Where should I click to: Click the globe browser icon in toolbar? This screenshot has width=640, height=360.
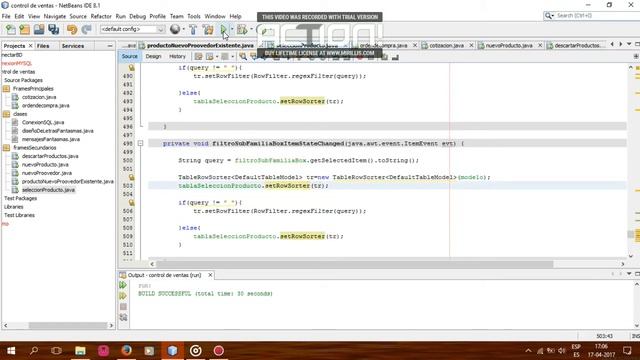(175, 29)
